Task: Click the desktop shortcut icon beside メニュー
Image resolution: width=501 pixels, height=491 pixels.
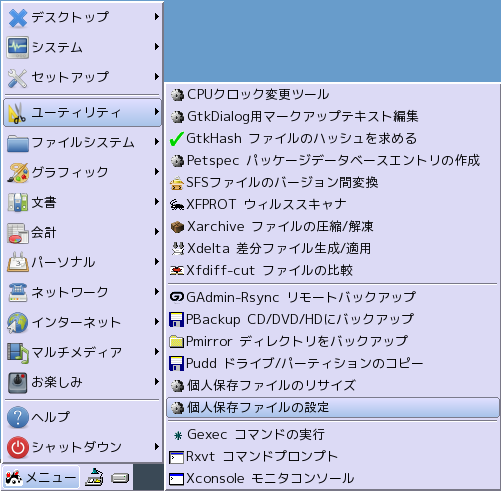Action: pos(94,478)
